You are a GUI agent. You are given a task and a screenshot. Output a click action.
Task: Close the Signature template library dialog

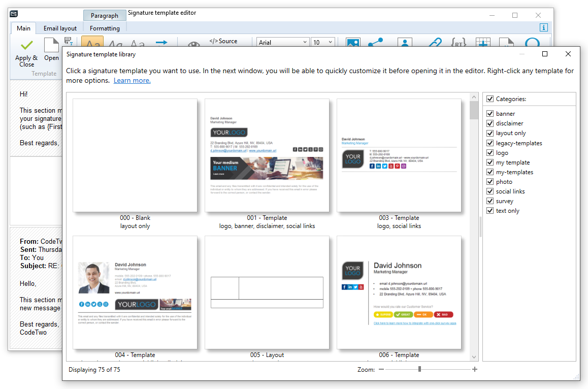pos(568,54)
